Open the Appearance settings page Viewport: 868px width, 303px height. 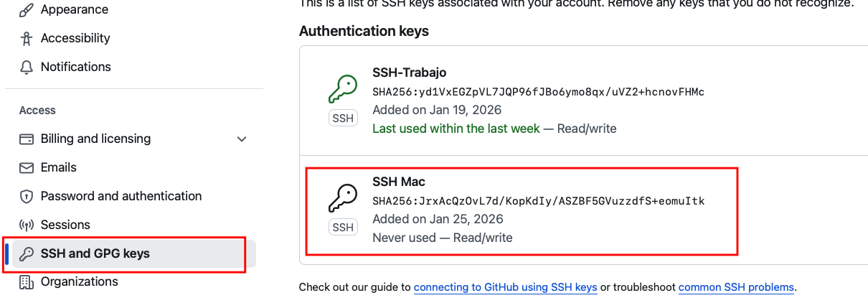(x=75, y=10)
